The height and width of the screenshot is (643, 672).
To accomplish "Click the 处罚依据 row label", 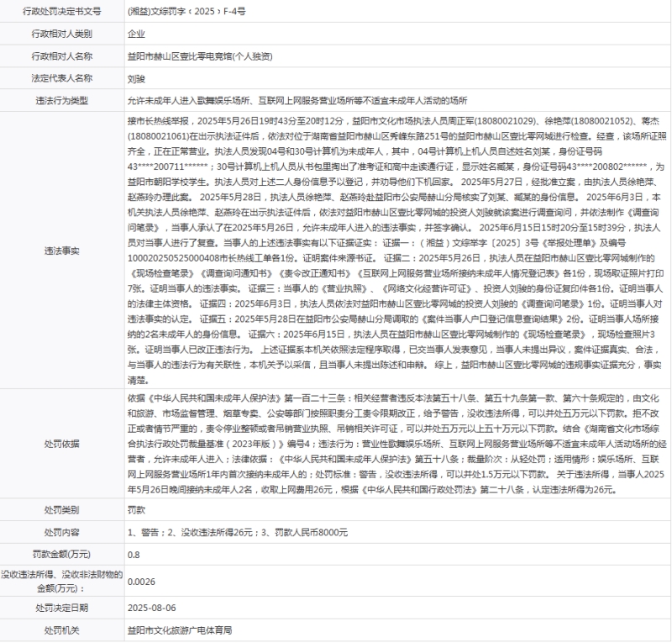I will (x=61, y=444).
